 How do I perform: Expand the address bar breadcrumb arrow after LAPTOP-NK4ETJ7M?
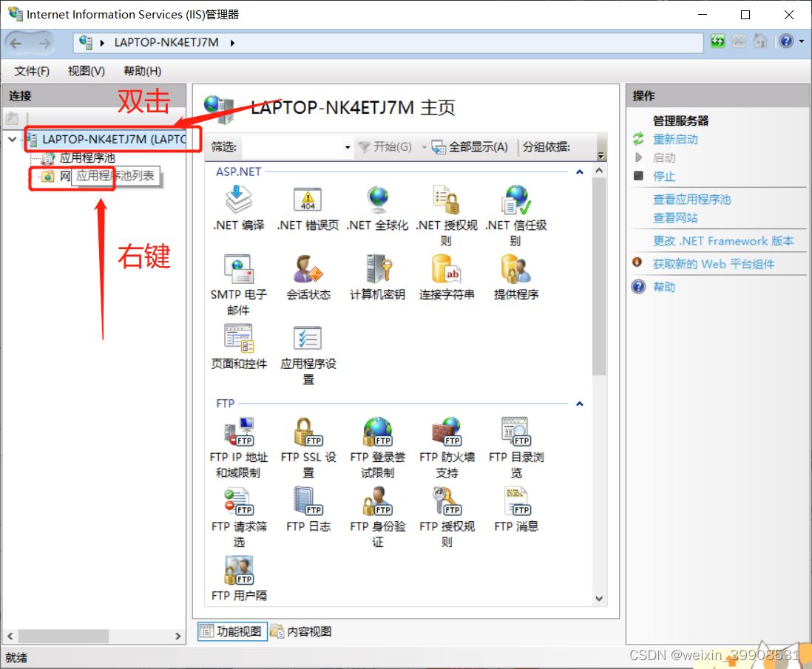pos(232,43)
